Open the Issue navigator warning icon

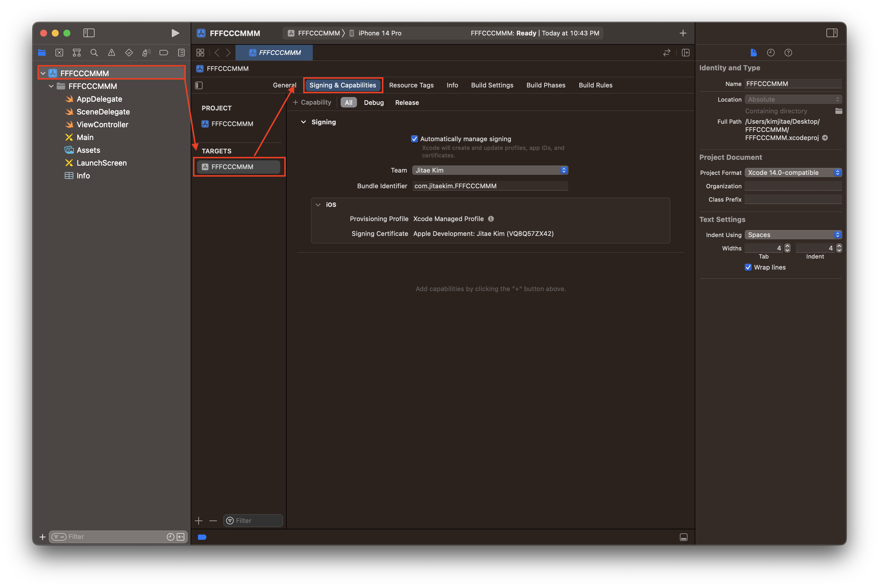(x=111, y=53)
